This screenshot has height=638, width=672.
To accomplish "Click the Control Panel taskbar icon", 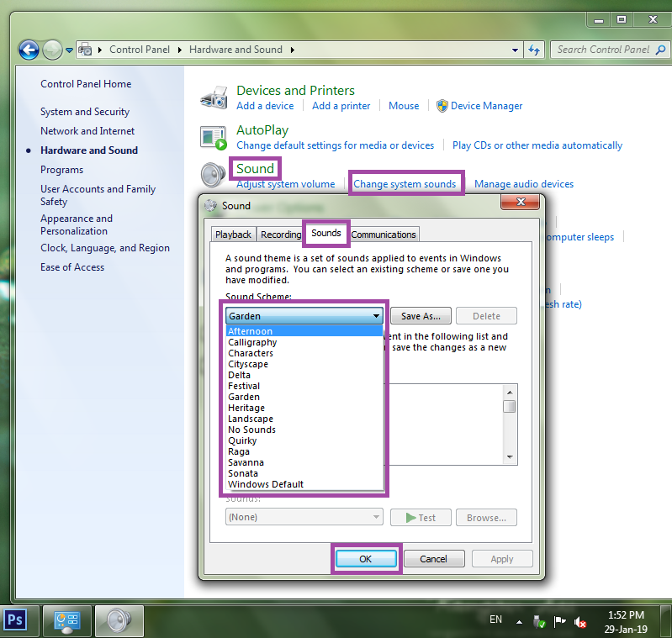I will (66, 622).
